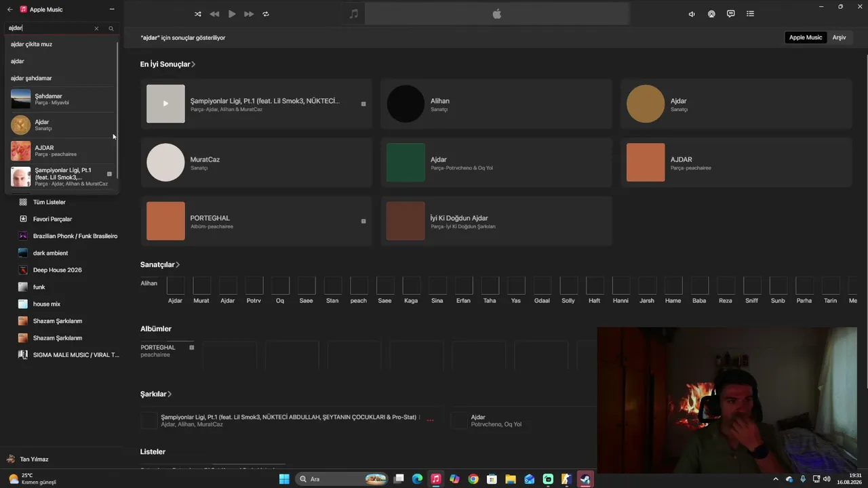Open the AJDAR peachairee top-result card
The image size is (868, 488).
point(736,163)
